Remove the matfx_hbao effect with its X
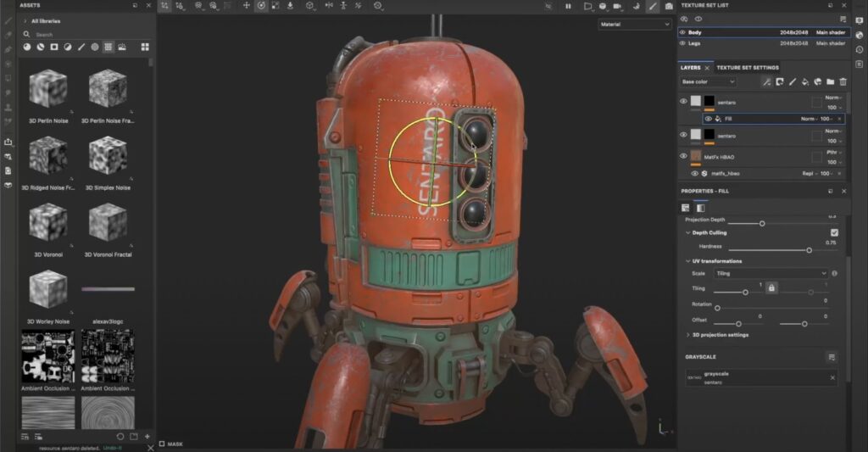Screen dimensions: 868x452 coord(839,173)
